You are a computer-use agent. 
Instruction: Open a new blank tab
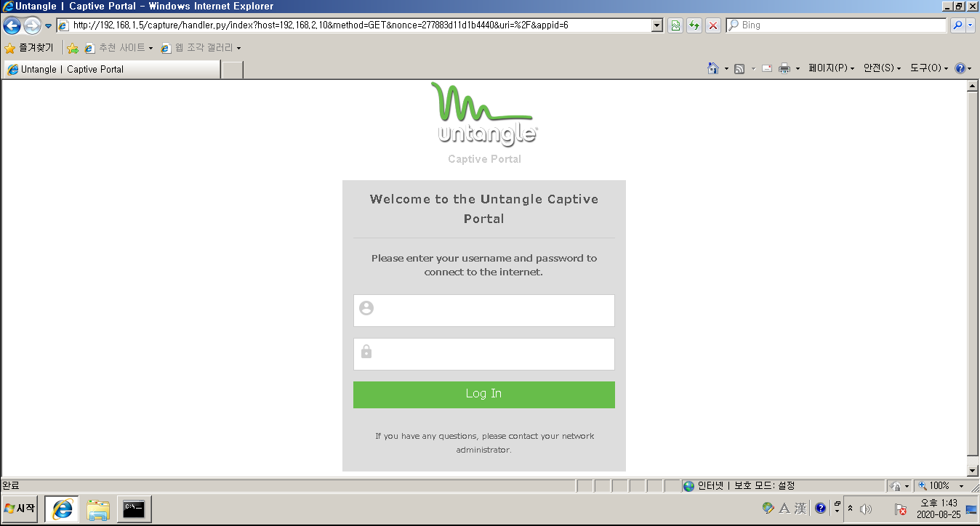[x=232, y=70]
